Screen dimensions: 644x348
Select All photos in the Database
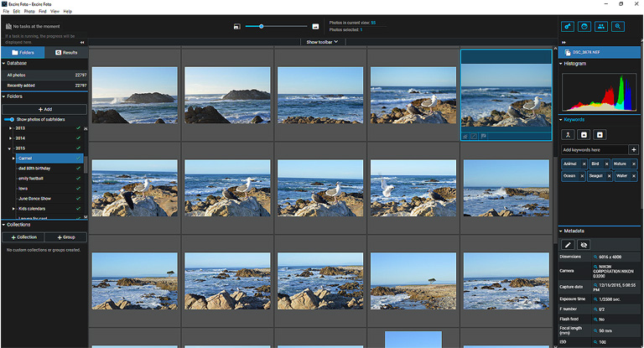click(x=44, y=75)
